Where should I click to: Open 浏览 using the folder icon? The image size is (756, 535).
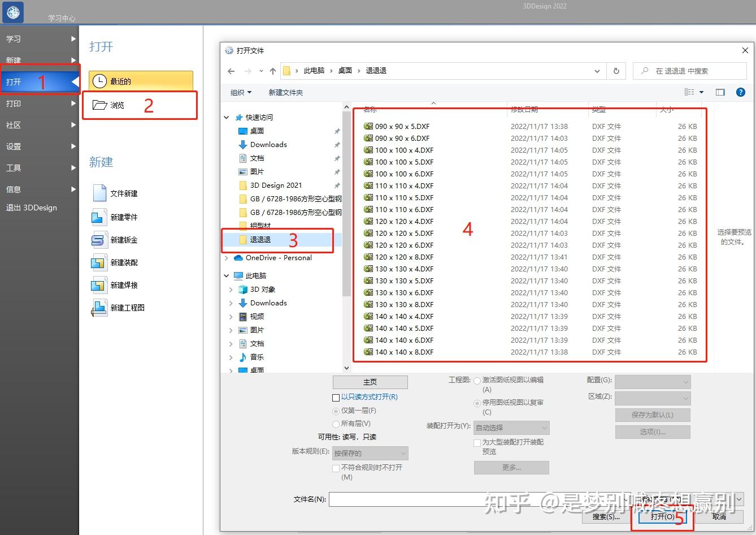tap(99, 104)
